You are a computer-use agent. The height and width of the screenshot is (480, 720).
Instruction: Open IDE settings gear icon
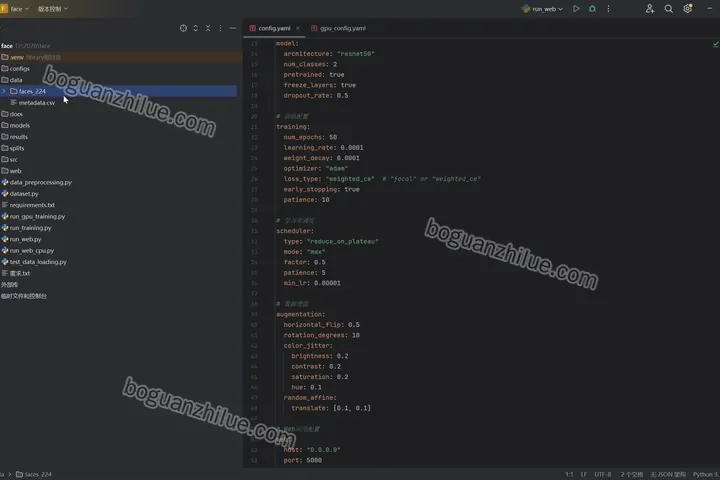(687, 9)
